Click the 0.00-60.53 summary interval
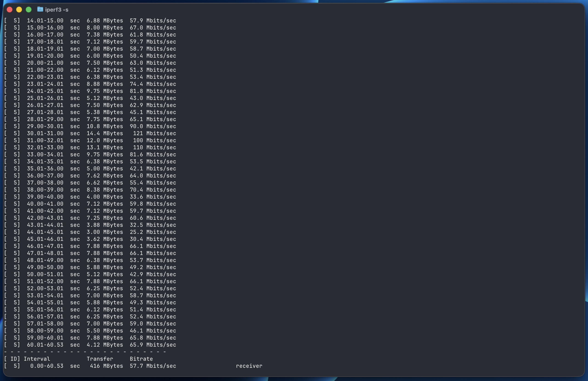Image resolution: width=588 pixels, height=381 pixels. coord(47,366)
